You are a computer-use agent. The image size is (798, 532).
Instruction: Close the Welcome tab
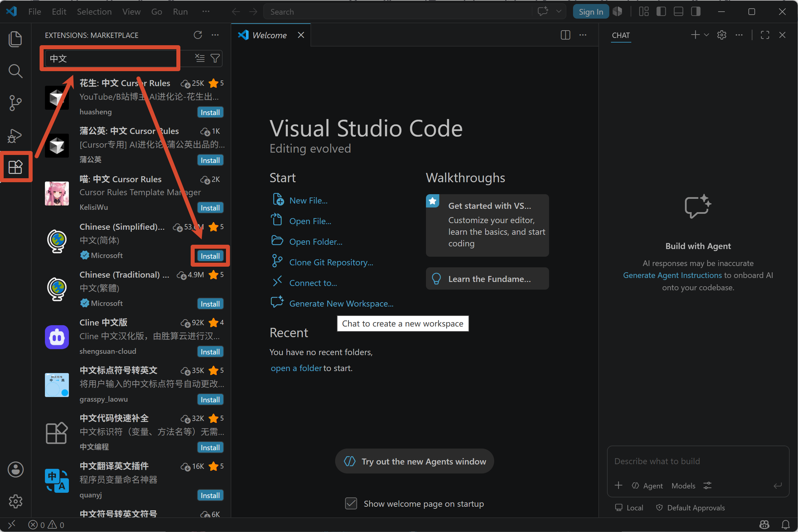pyautogui.click(x=301, y=35)
